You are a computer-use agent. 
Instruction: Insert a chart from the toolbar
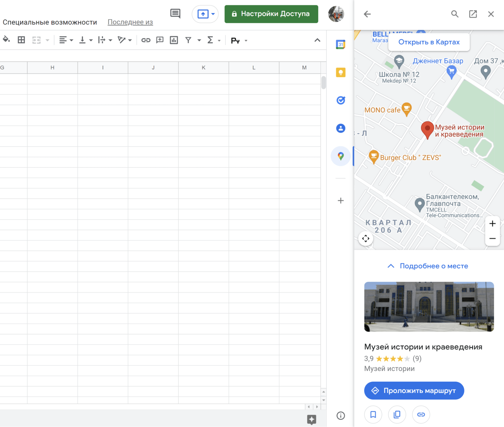pyautogui.click(x=174, y=40)
